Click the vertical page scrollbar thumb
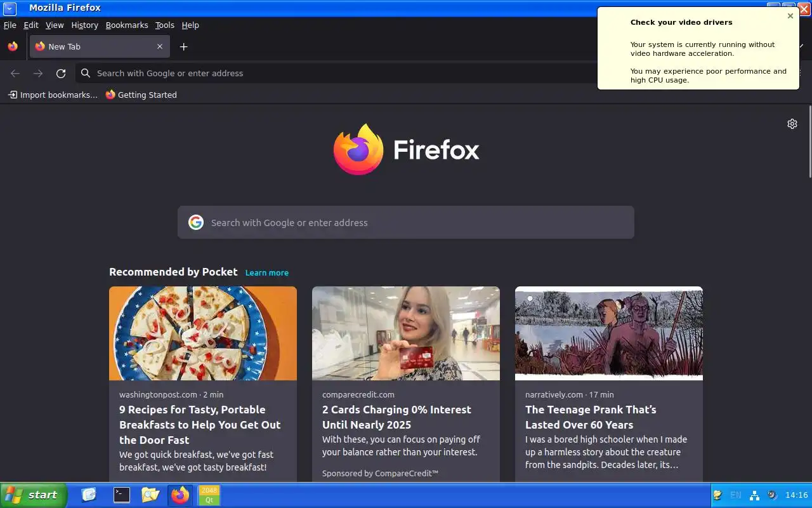This screenshot has height=508, width=812. (809, 143)
